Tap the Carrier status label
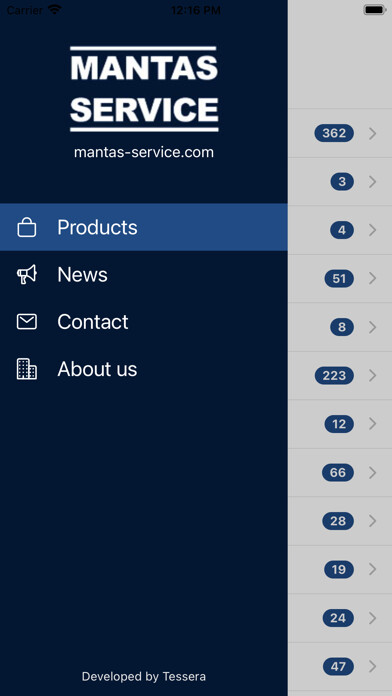Image resolution: width=392 pixels, height=696 pixels. 25,10
